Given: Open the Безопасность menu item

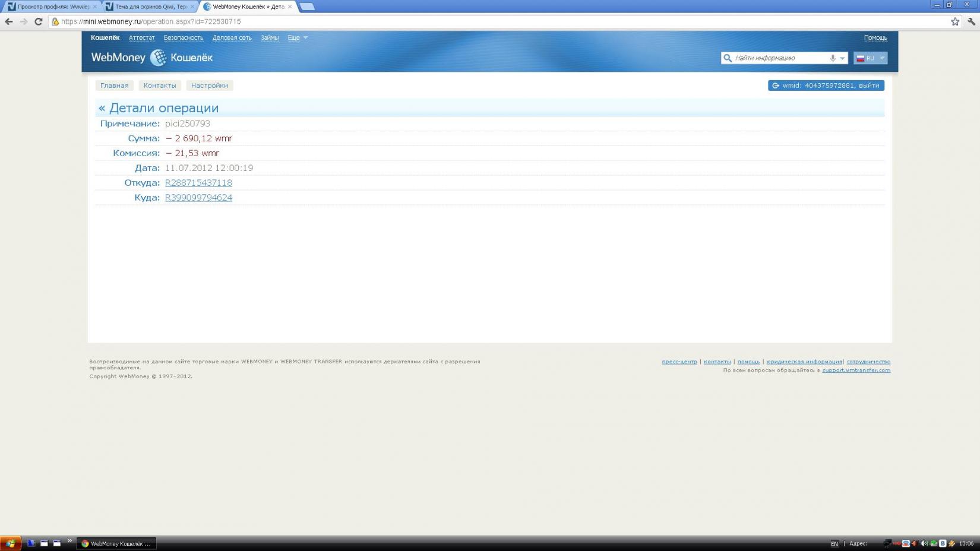Looking at the screenshot, I should [183, 37].
